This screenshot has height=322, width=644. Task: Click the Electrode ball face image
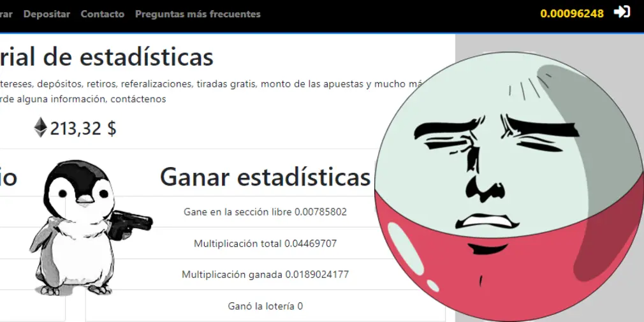509,187
